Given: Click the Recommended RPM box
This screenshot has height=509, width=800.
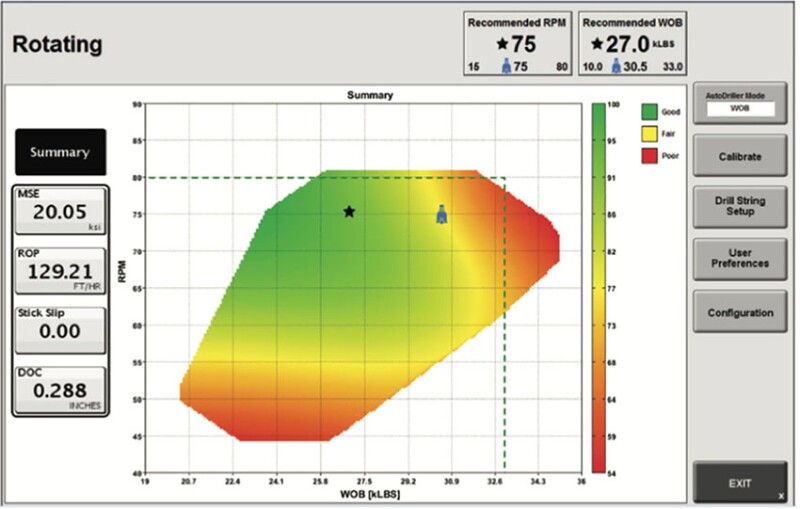Looking at the screenshot, I should 517,44.
